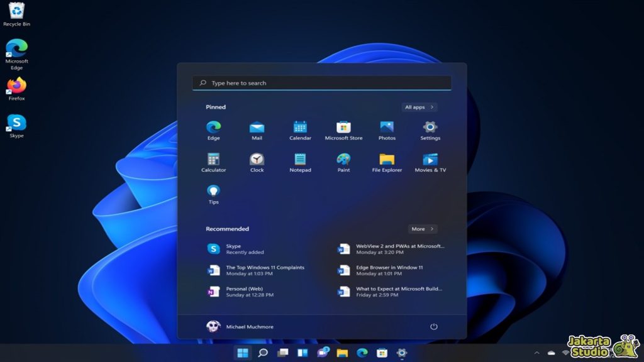Open the Edge browser on the taskbar
Screen dimensions: 644x362
pyautogui.click(x=362, y=353)
